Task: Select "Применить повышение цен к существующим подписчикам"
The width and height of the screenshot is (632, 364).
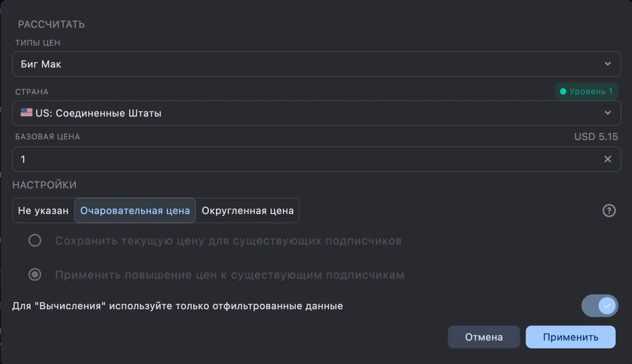Action: (x=35, y=275)
